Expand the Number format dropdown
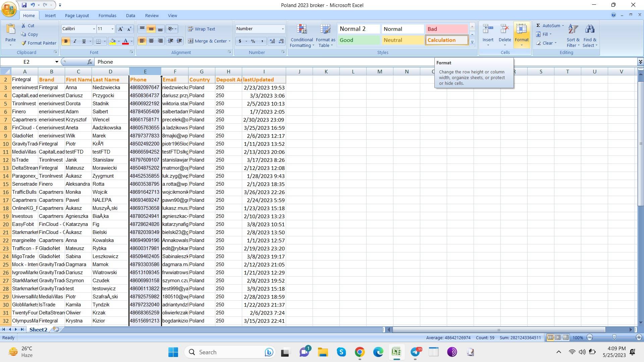 point(282,29)
